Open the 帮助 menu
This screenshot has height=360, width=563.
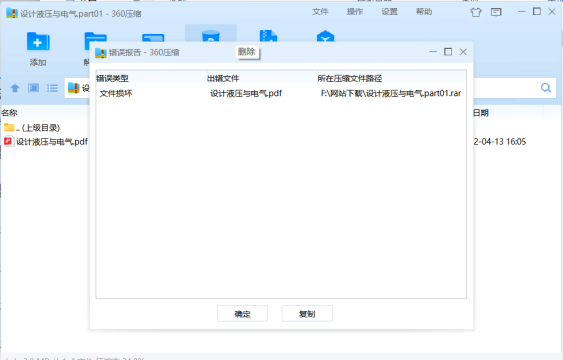tap(424, 12)
